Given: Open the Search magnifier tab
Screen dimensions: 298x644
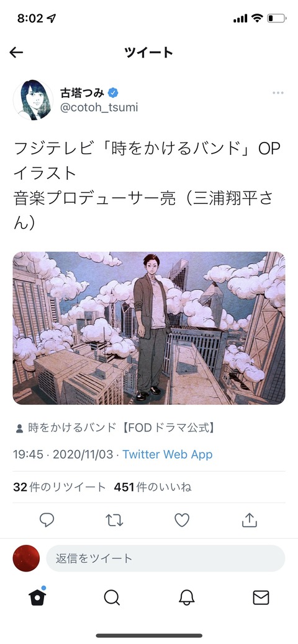Looking at the screenshot, I should pos(112,598).
